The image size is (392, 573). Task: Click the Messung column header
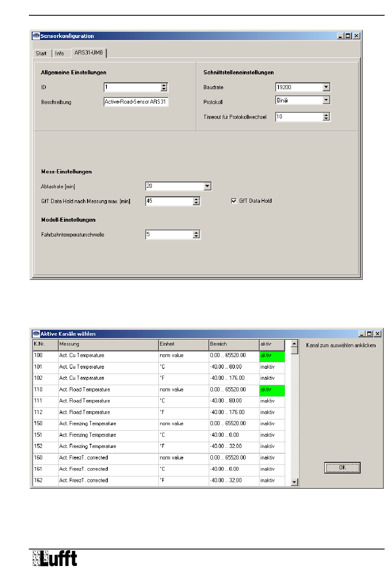click(108, 344)
